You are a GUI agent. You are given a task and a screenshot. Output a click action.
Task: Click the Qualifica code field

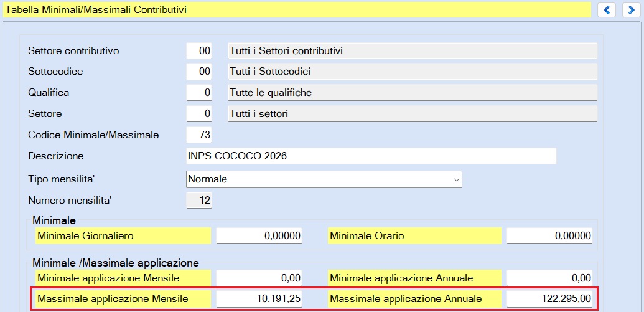198,93
